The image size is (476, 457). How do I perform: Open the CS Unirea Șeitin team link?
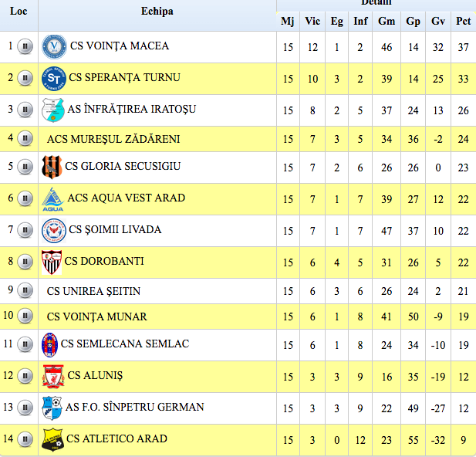click(x=93, y=292)
